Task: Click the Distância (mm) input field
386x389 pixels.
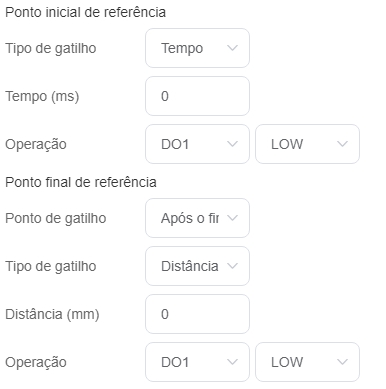Action: [x=197, y=314]
